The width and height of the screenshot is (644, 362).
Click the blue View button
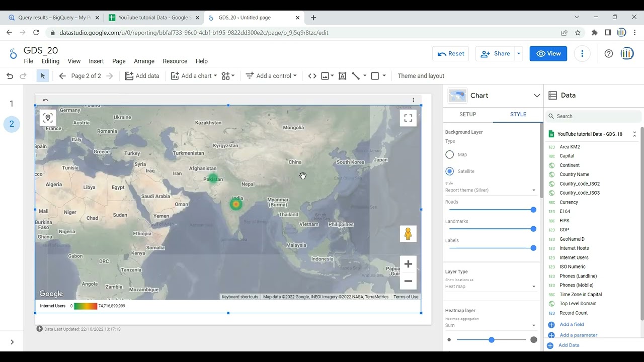[x=548, y=54]
